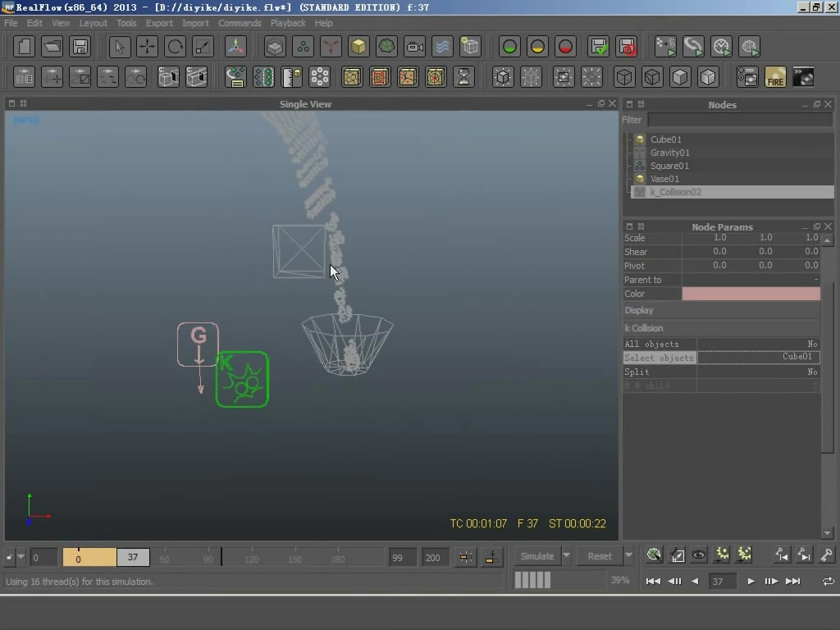The height and width of the screenshot is (630, 840).
Task: Jump to first frame
Action: pyautogui.click(x=653, y=582)
